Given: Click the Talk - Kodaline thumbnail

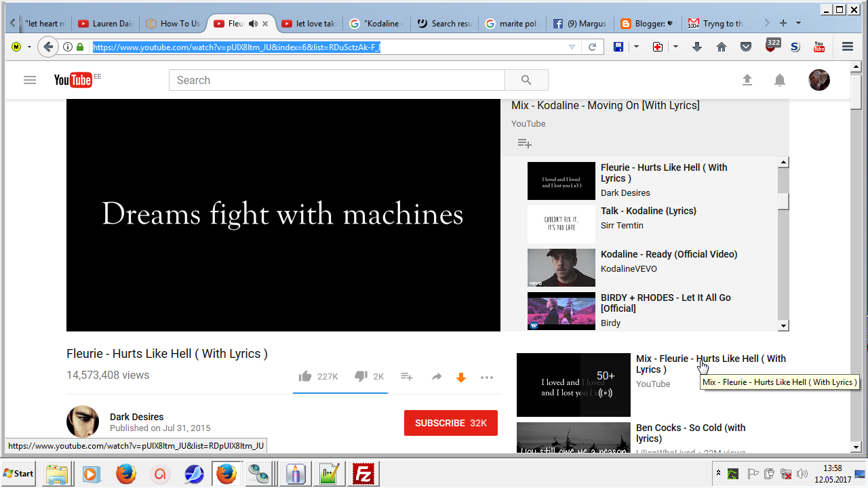Looking at the screenshot, I should coord(561,224).
